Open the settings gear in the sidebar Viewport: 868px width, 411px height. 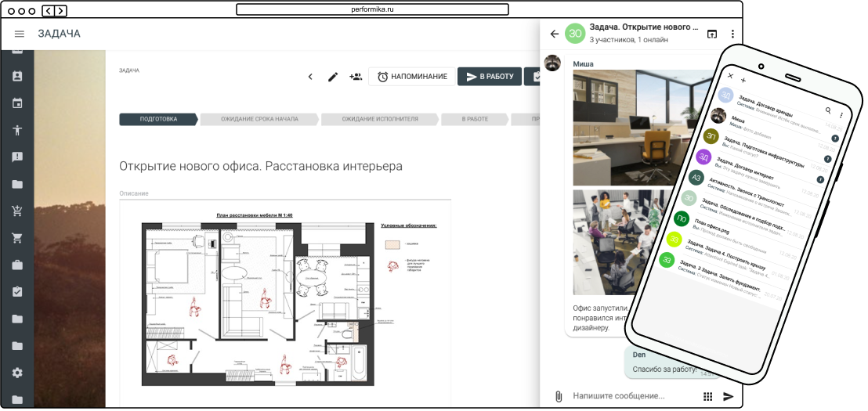click(x=17, y=373)
